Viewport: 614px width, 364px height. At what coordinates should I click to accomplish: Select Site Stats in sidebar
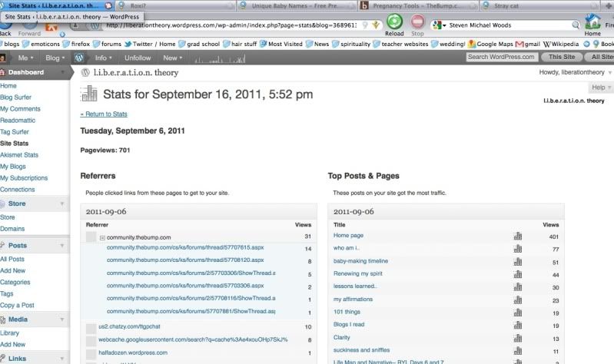[x=14, y=144]
